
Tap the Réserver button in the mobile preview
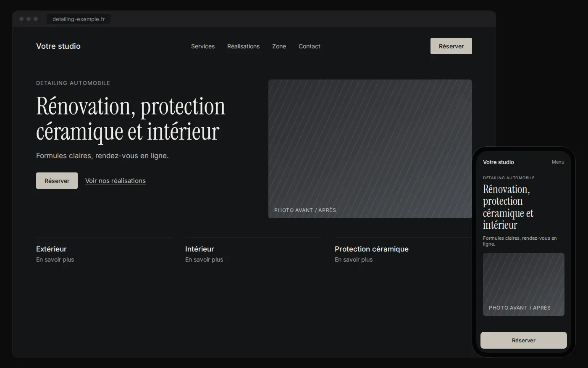pyautogui.click(x=524, y=340)
